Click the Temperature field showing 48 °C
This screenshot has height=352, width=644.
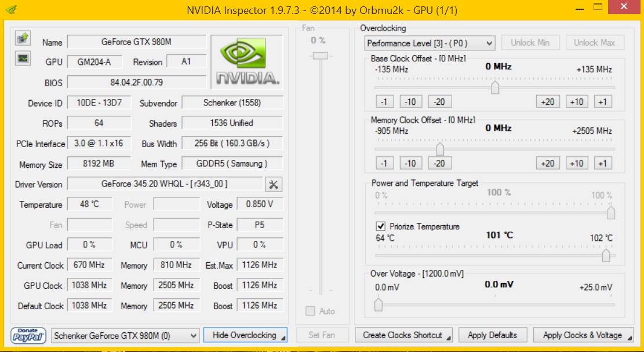(89, 204)
